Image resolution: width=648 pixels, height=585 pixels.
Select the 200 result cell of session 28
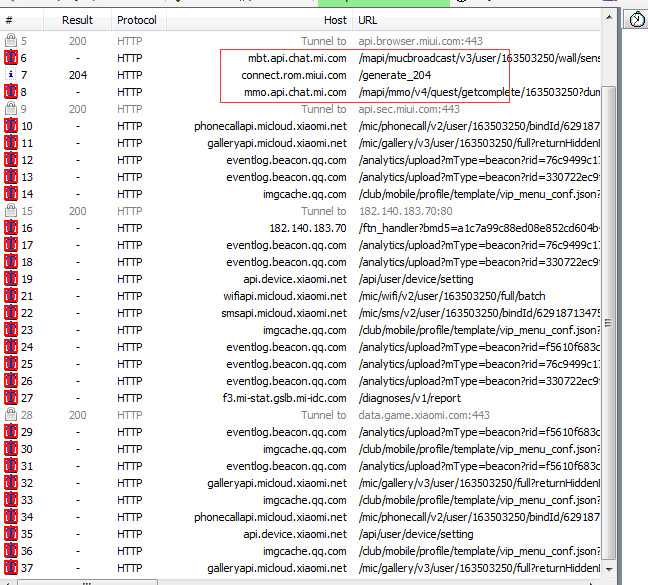pyautogui.click(x=78, y=415)
